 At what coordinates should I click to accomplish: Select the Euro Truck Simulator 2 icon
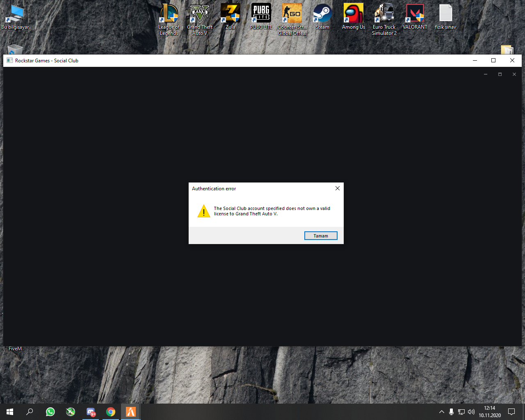point(384,19)
